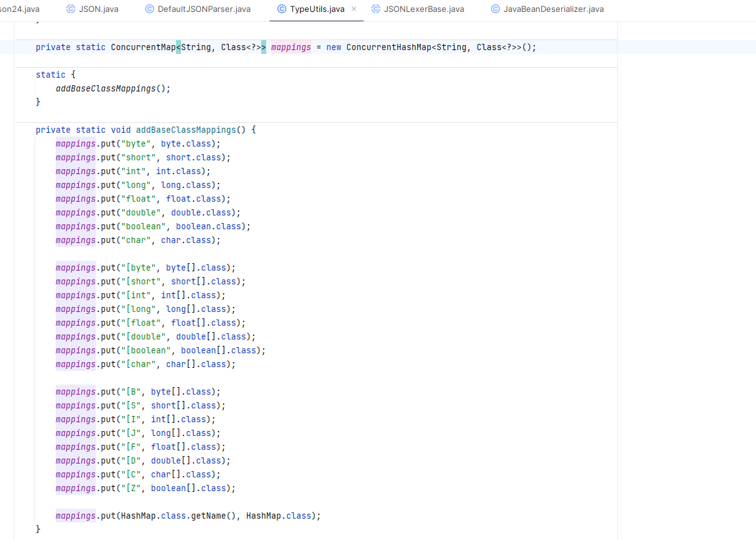Image resolution: width=756 pixels, height=540 pixels.
Task: Click the ConcurrentMap type in the field declaration
Action: (x=143, y=47)
